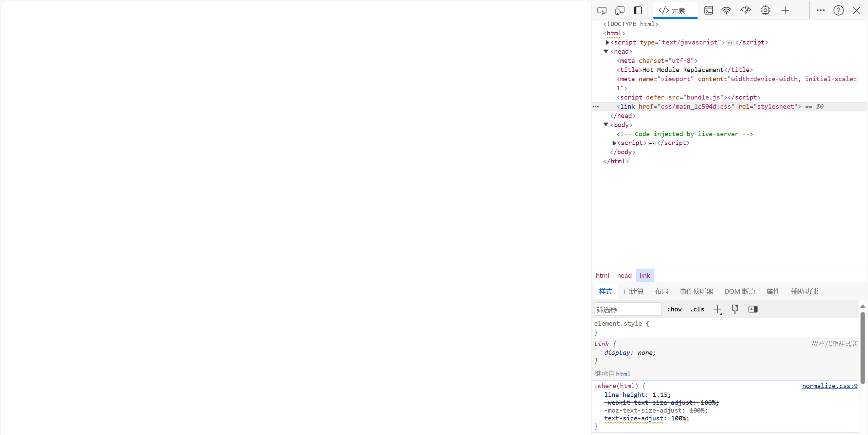The image size is (868, 435).
Task: Select the script defer bundle.js row
Action: tap(688, 97)
